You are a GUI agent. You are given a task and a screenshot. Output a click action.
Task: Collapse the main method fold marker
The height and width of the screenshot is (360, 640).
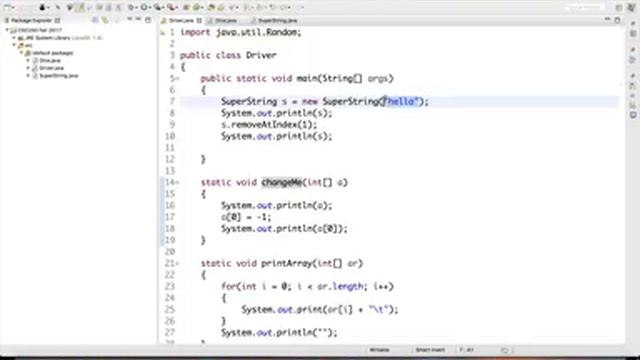[x=177, y=78]
